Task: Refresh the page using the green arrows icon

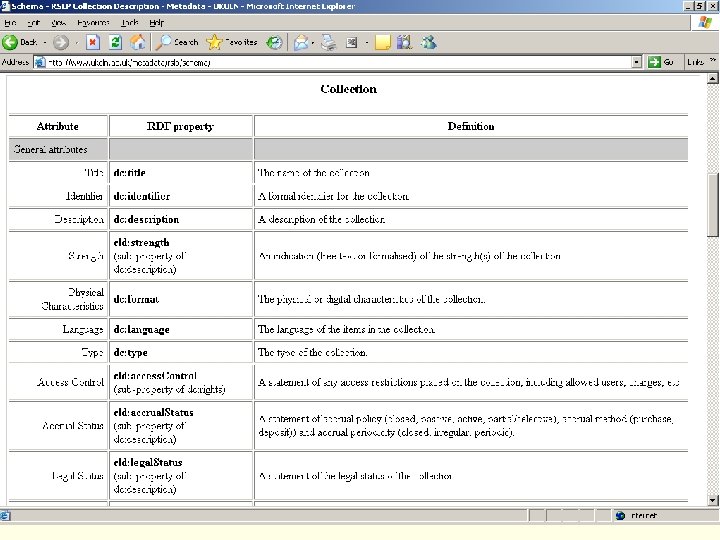Action: point(115,42)
